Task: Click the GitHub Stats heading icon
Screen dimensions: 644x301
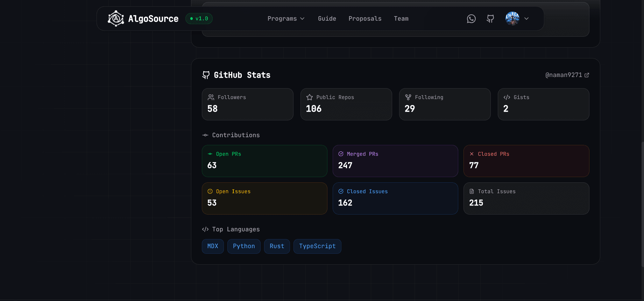Action: click(x=206, y=75)
